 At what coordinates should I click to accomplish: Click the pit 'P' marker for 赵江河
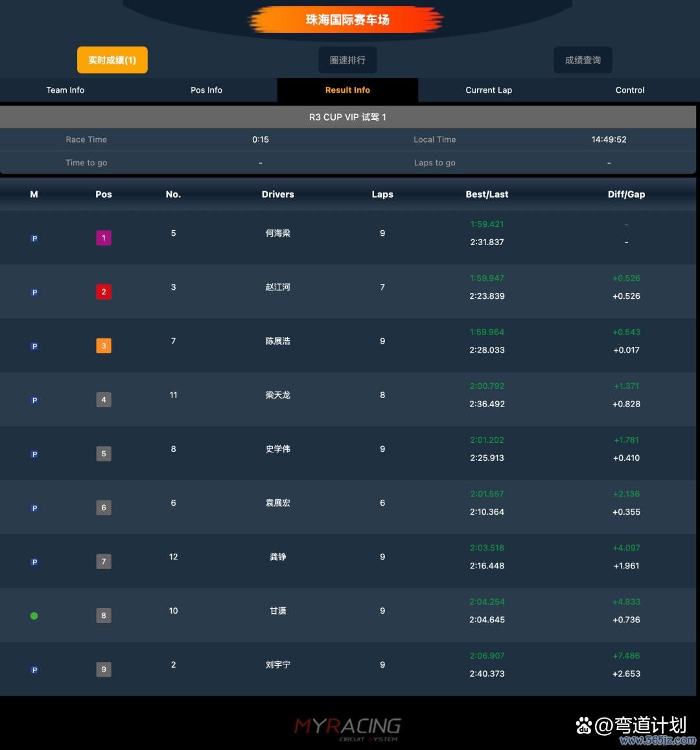(34, 292)
